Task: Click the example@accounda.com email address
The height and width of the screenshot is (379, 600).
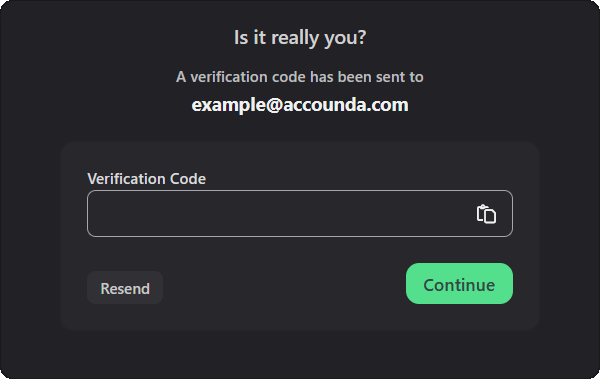Action: 300,105
